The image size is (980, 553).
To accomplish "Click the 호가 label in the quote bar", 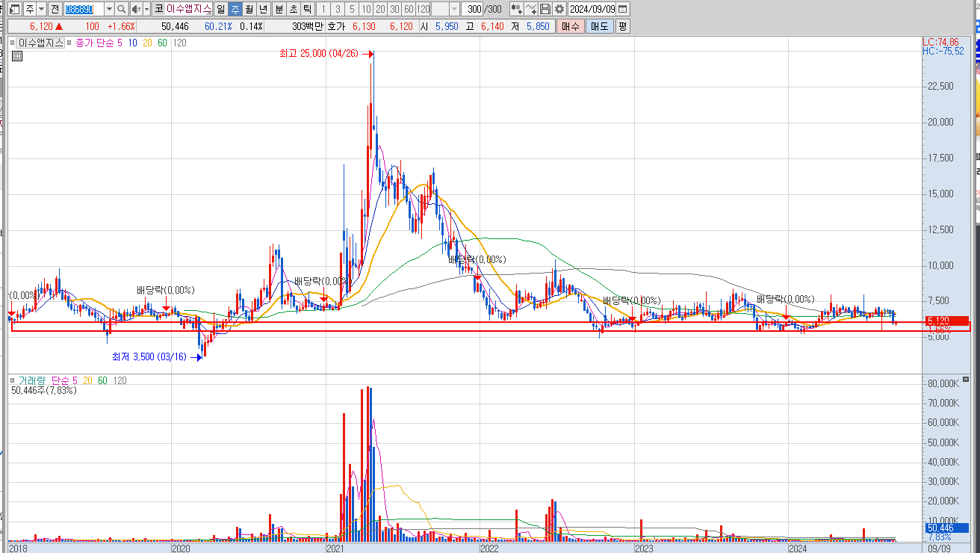I will coord(337,26).
